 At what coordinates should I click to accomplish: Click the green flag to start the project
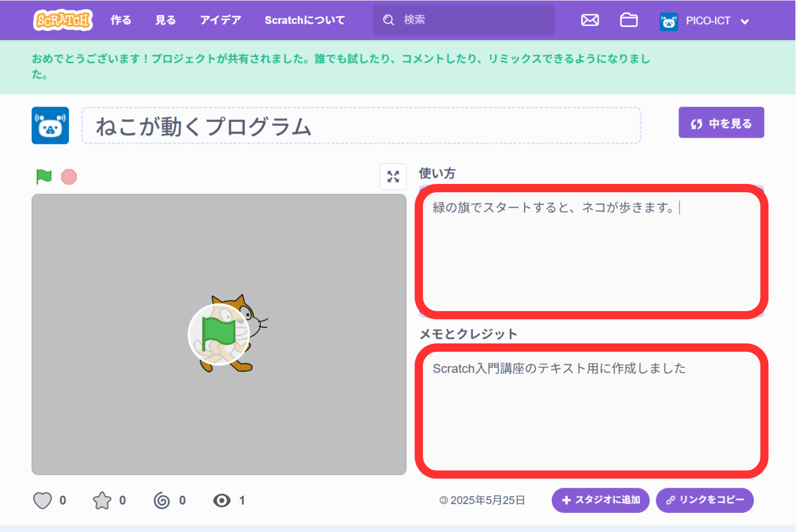[44, 177]
